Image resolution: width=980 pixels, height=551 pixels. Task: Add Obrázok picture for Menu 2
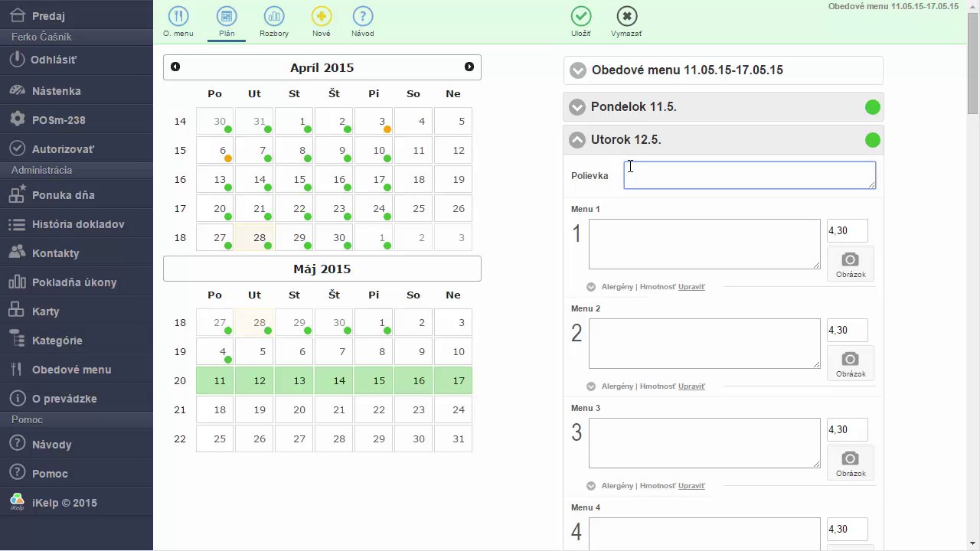coord(851,364)
